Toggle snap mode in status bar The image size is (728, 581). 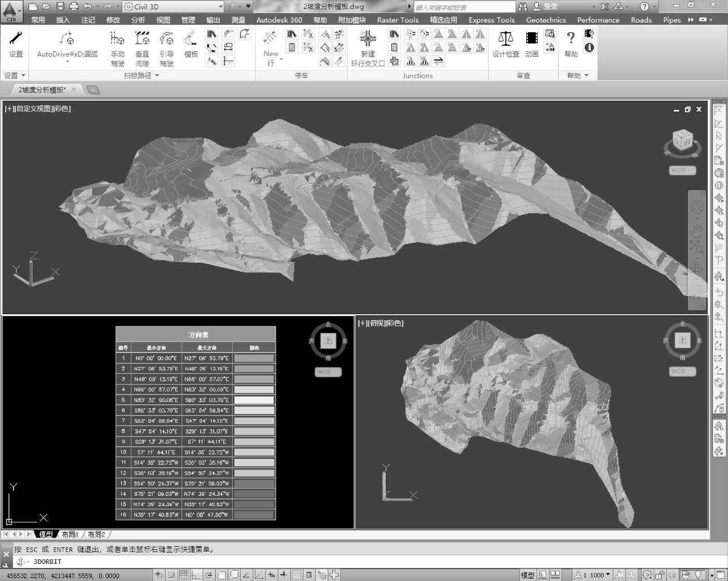point(171,575)
